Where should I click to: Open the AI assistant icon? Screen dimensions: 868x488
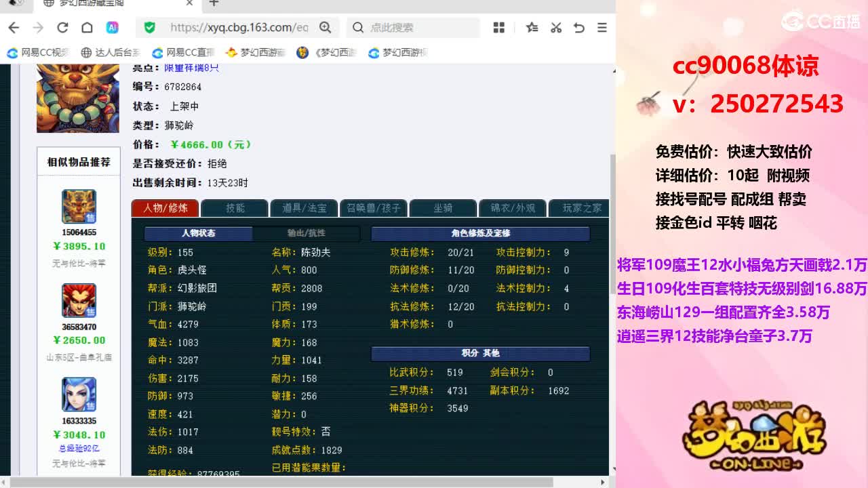(x=113, y=28)
